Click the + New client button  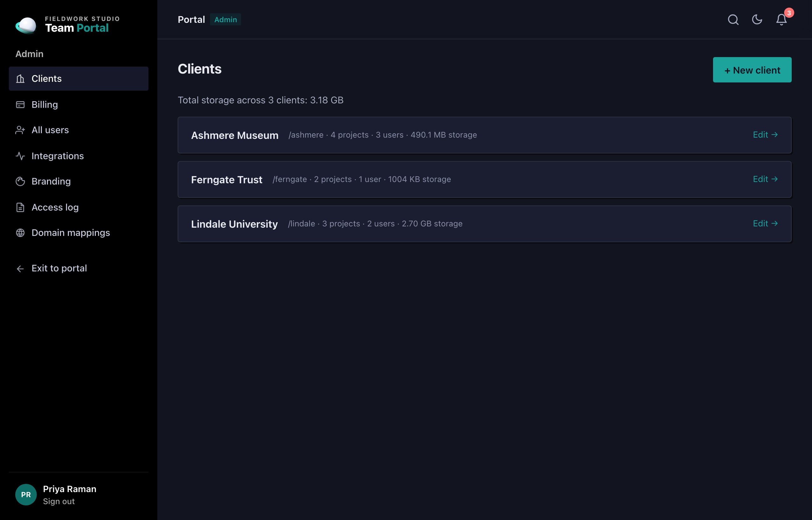(x=752, y=70)
